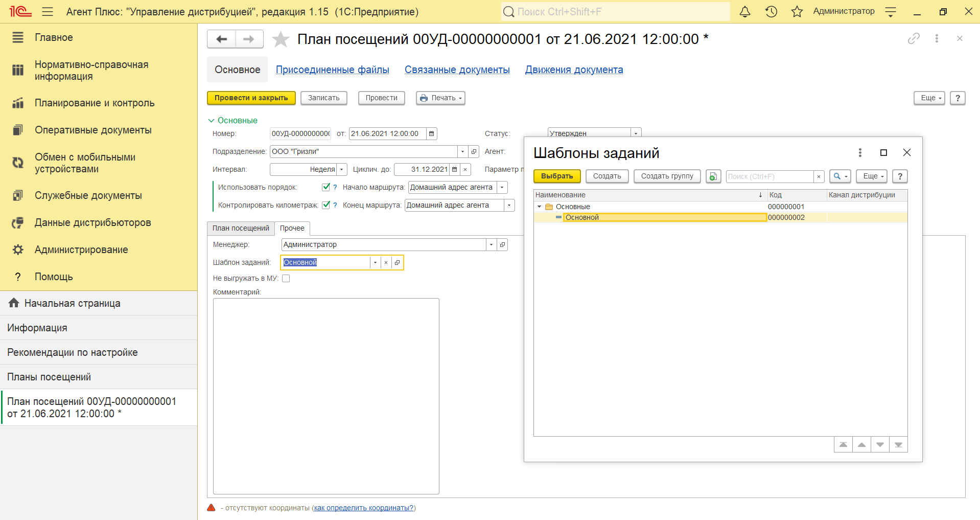Click the Провести button
Screen dimensions: 980x520
pos(382,98)
